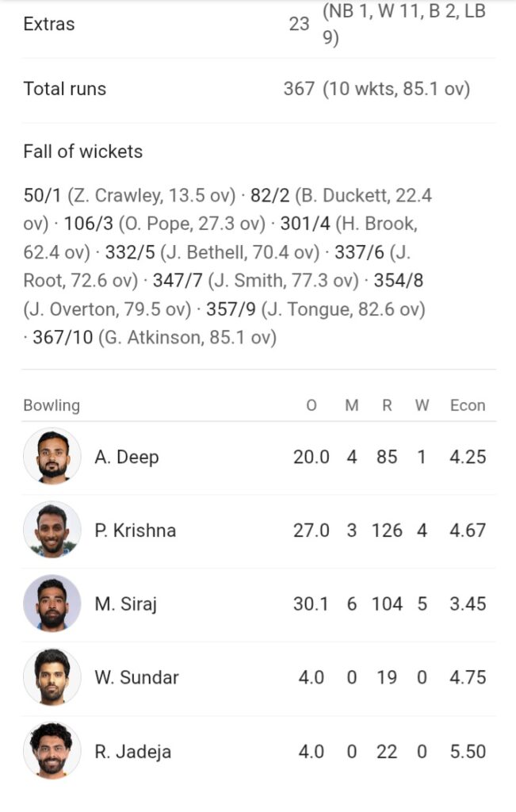Open R. Jadeja's player photo

point(52,751)
